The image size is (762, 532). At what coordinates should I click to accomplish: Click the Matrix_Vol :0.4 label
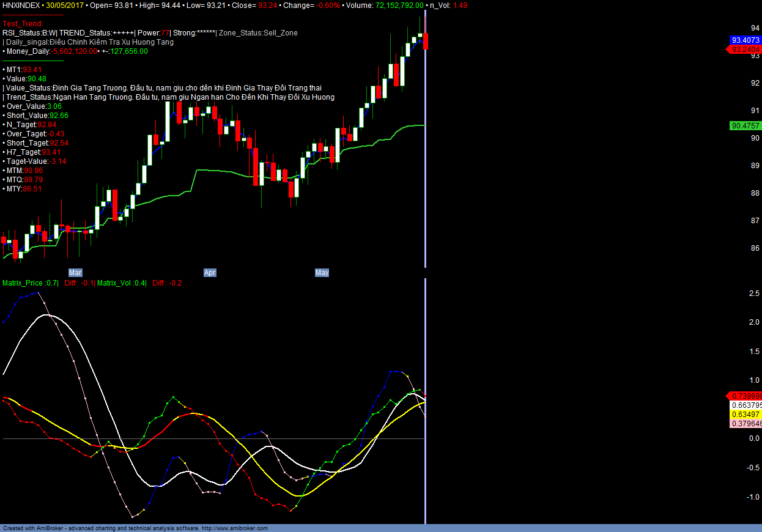point(122,283)
